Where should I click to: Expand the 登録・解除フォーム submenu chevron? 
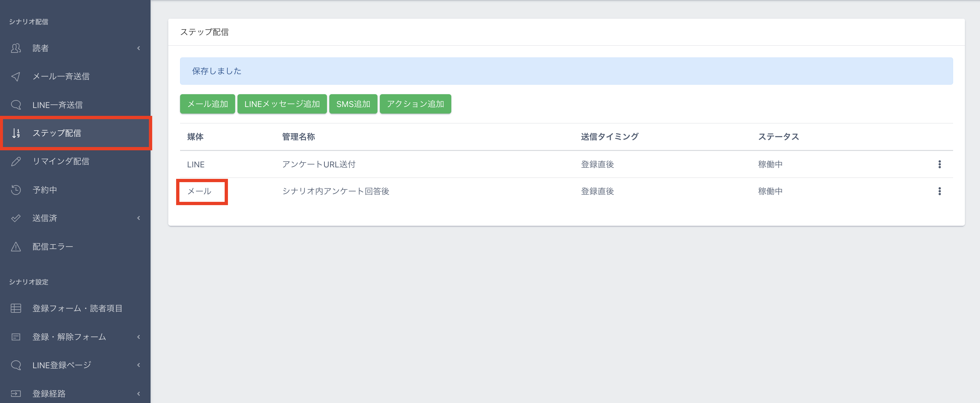(x=138, y=337)
